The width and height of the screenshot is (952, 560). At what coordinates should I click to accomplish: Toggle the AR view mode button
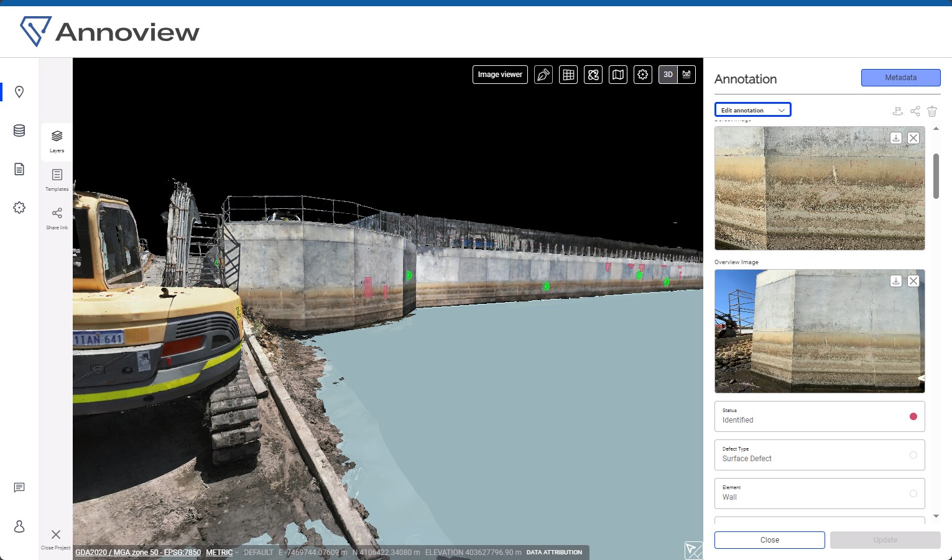tap(686, 75)
